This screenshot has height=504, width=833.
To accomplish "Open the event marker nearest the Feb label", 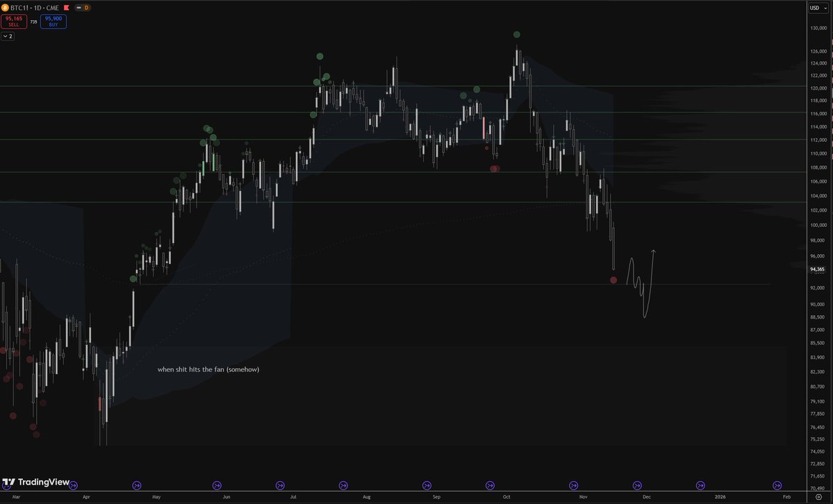I will point(777,485).
